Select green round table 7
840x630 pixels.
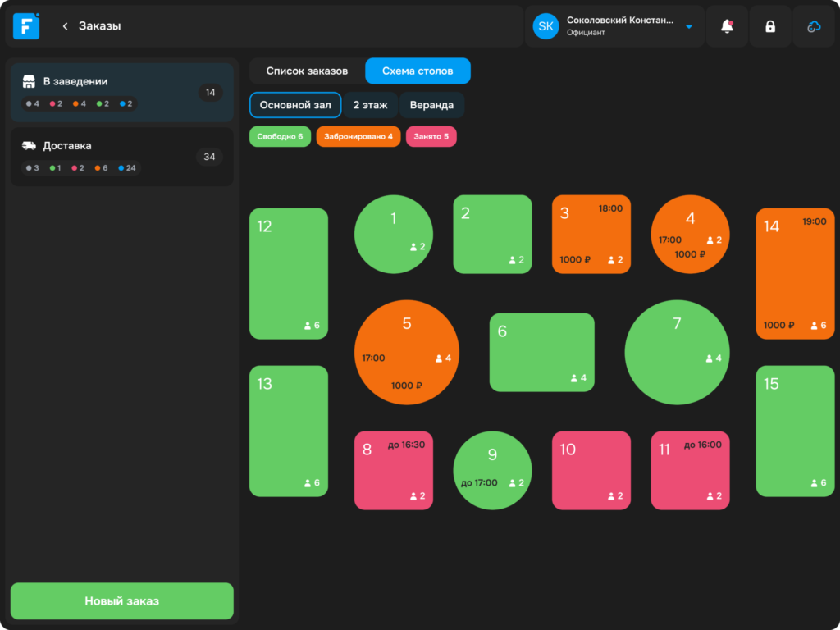point(677,353)
